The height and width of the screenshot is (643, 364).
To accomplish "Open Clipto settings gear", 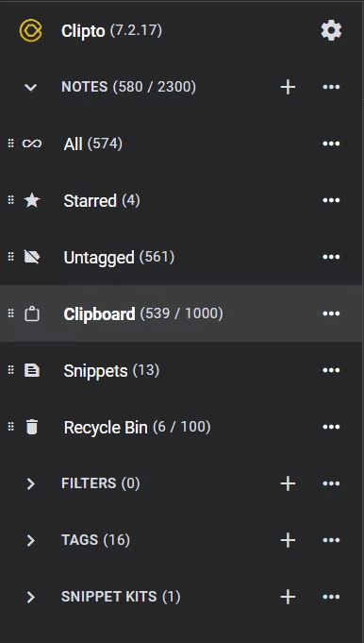I will pyautogui.click(x=331, y=31).
